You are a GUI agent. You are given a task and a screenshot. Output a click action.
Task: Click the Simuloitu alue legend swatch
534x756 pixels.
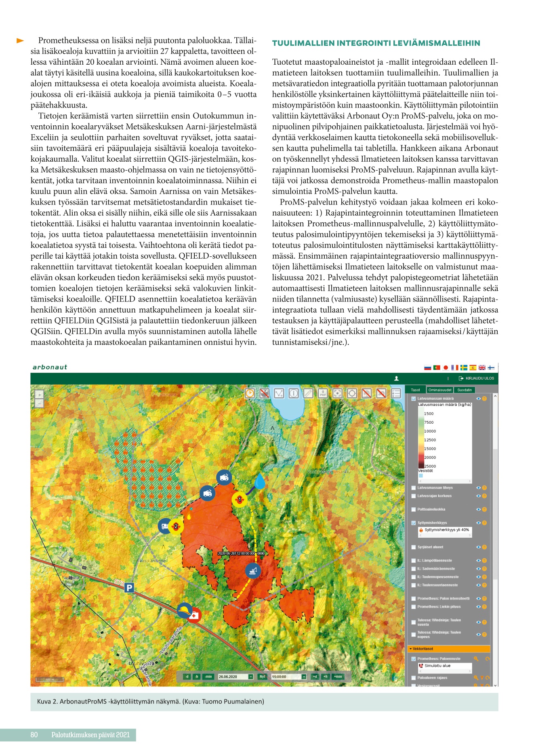421,666
